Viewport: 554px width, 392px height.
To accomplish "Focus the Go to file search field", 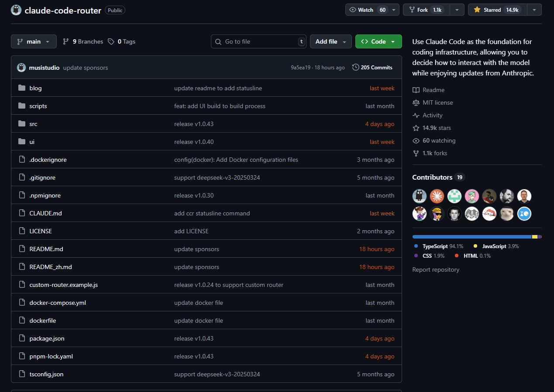I will [258, 41].
